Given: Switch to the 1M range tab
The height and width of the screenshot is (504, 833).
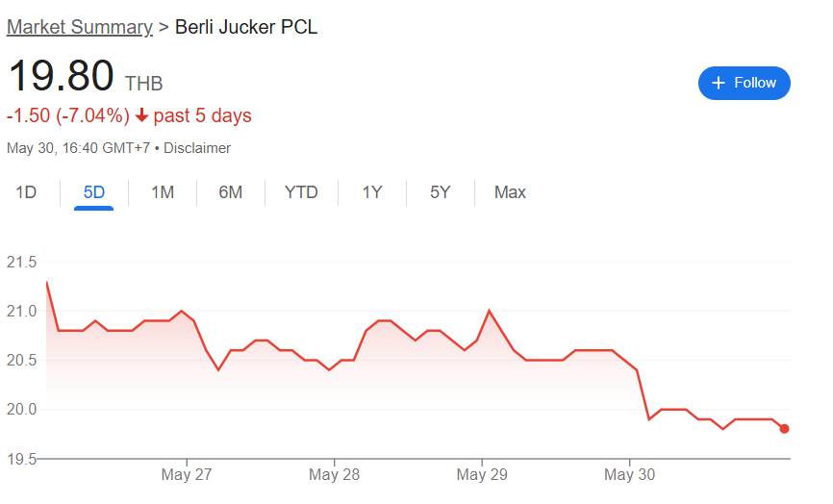Looking at the screenshot, I should click(x=163, y=192).
